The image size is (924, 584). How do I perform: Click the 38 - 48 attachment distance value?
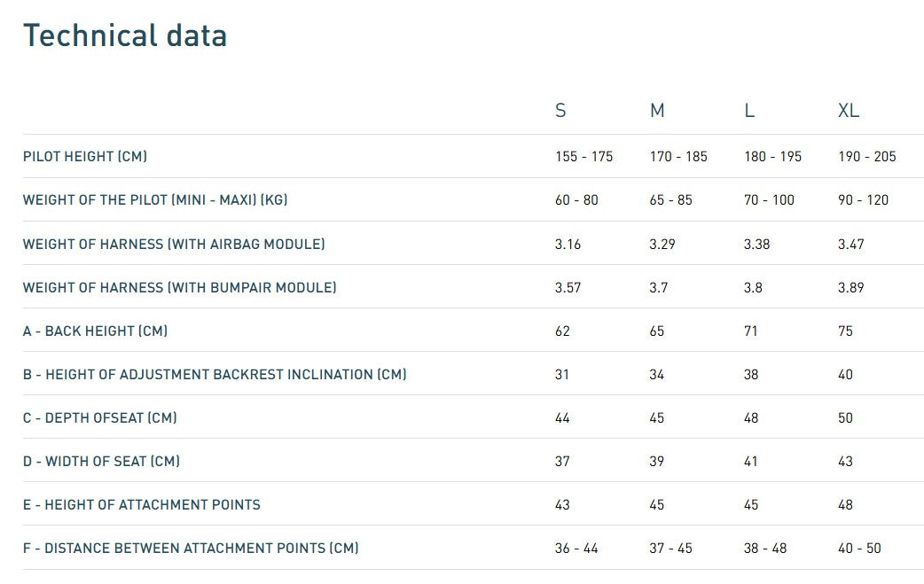[x=765, y=548]
